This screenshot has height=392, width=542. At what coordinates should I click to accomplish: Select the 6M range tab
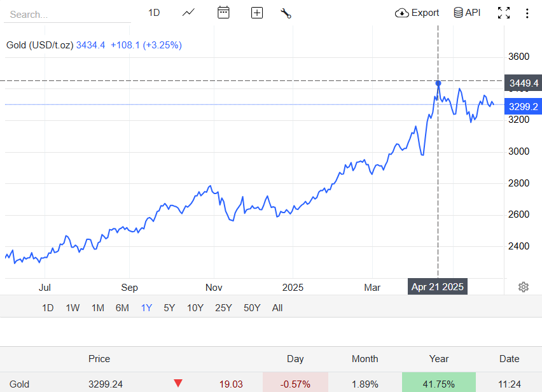click(122, 307)
